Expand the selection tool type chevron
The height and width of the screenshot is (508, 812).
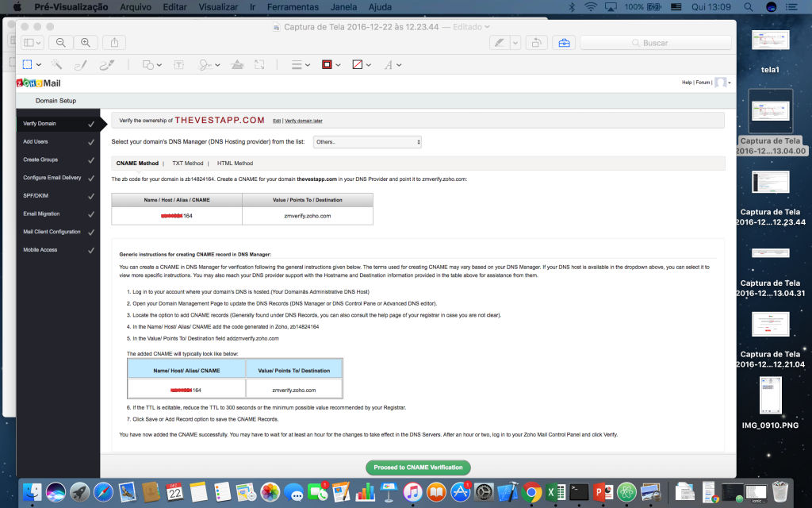click(38, 65)
